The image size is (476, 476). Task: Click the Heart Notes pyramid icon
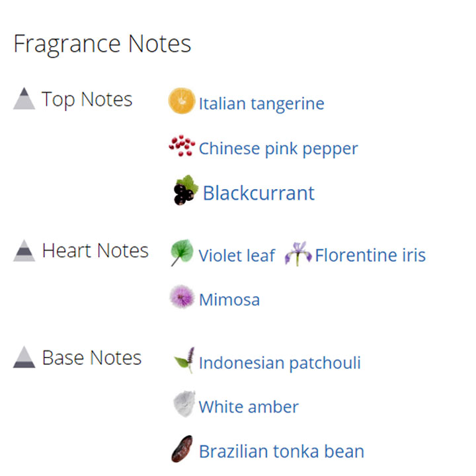[x=24, y=251]
